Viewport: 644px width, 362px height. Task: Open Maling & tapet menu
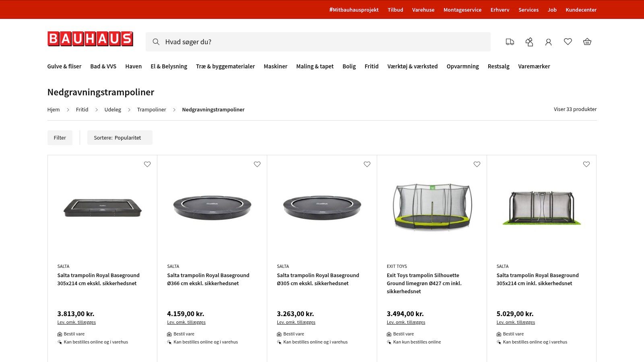[x=315, y=66]
